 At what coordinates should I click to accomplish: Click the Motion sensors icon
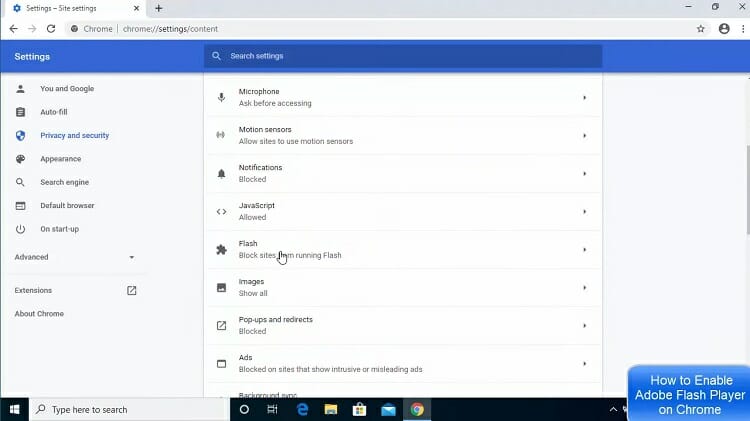pos(221,135)
